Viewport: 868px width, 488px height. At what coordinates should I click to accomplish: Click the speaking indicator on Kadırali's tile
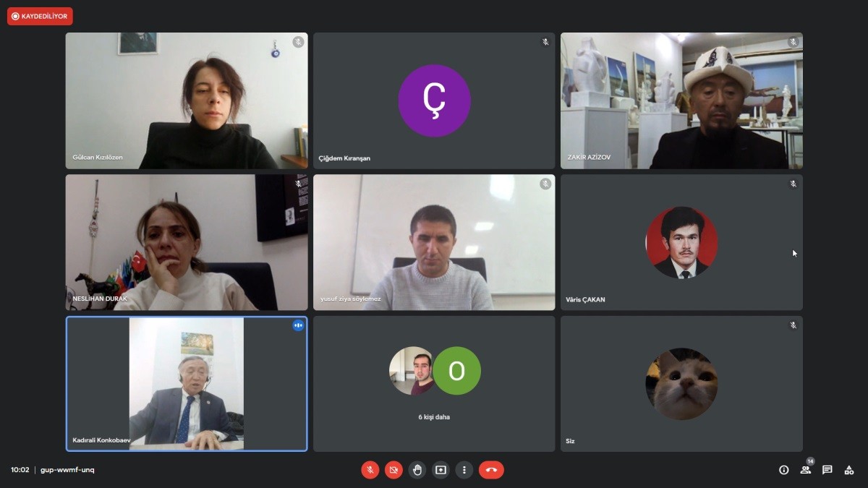(298, 325)
